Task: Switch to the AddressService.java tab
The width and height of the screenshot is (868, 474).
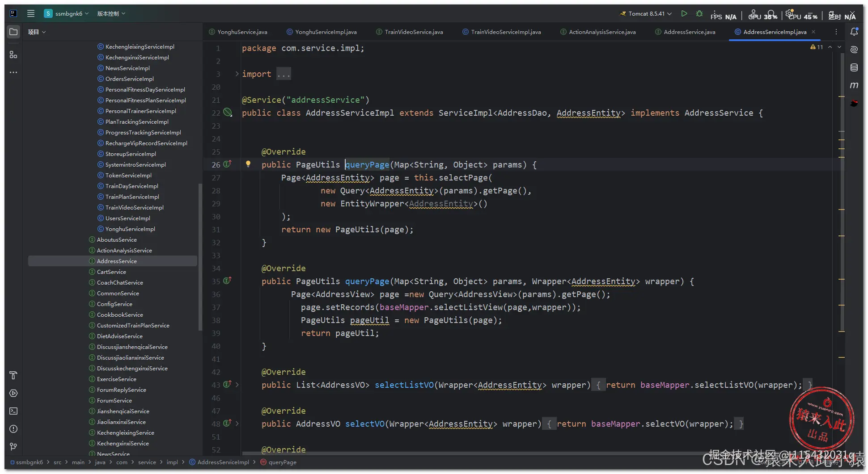Action: (x=685, y=32)
